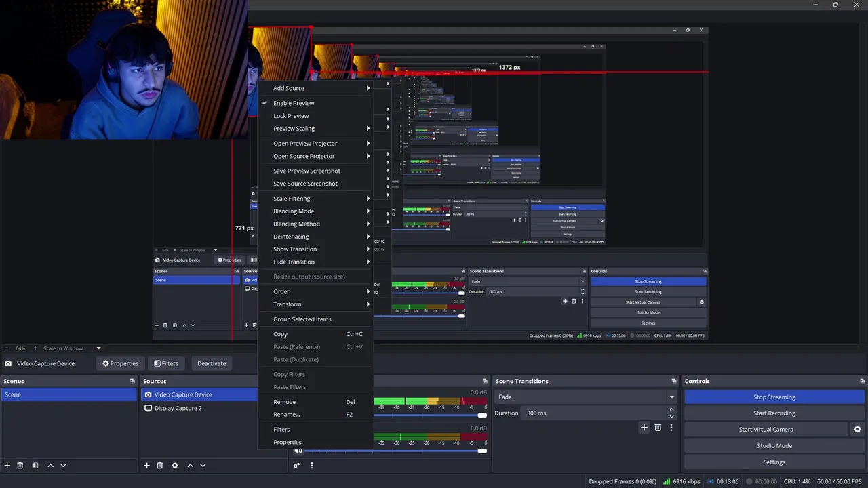868x488 pixels.
Task: Move scene down with the arrow icon
Action: (63, 466)
